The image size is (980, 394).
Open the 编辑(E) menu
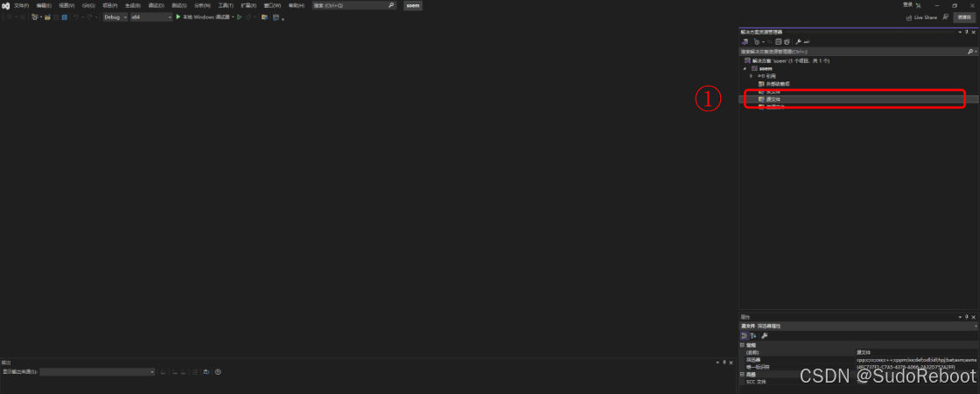coord(44,5)
